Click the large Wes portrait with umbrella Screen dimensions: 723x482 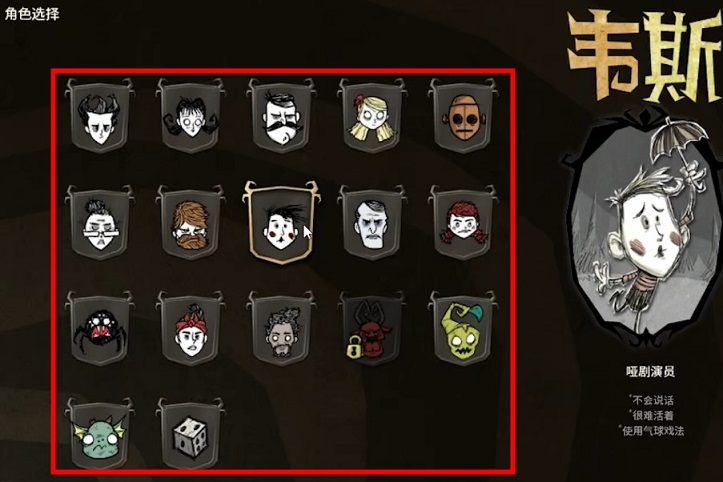[646, 233]
